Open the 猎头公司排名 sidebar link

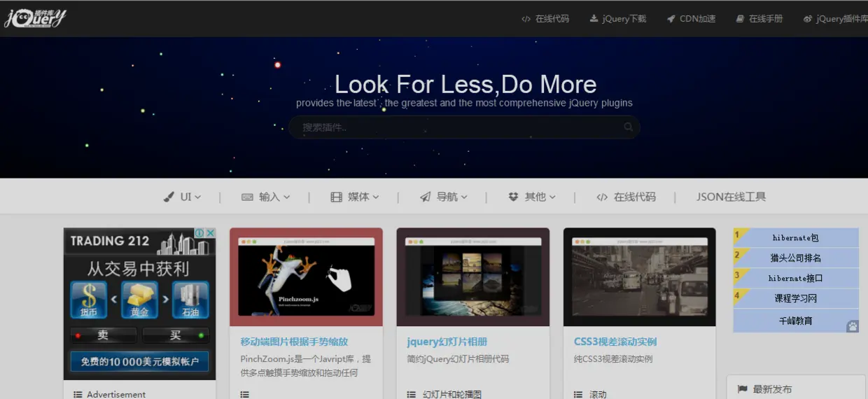(796, 258)
